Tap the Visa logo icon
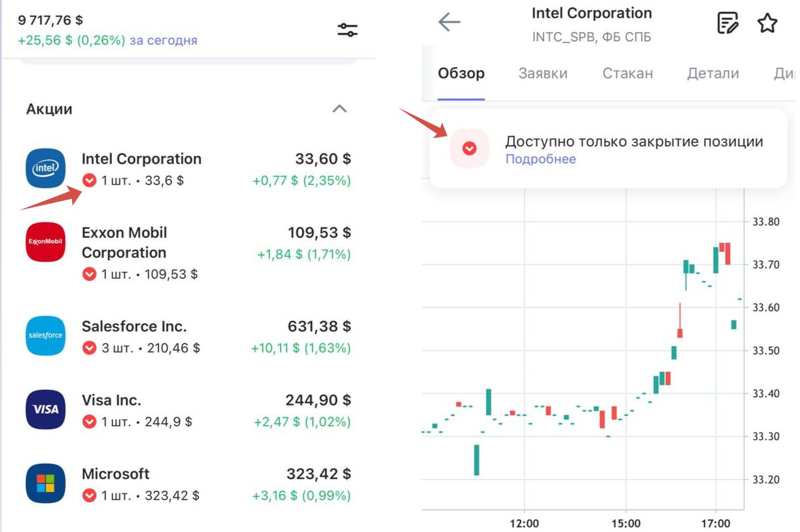The width and height of the screenshot is (800, 532). tap(46, 409)
